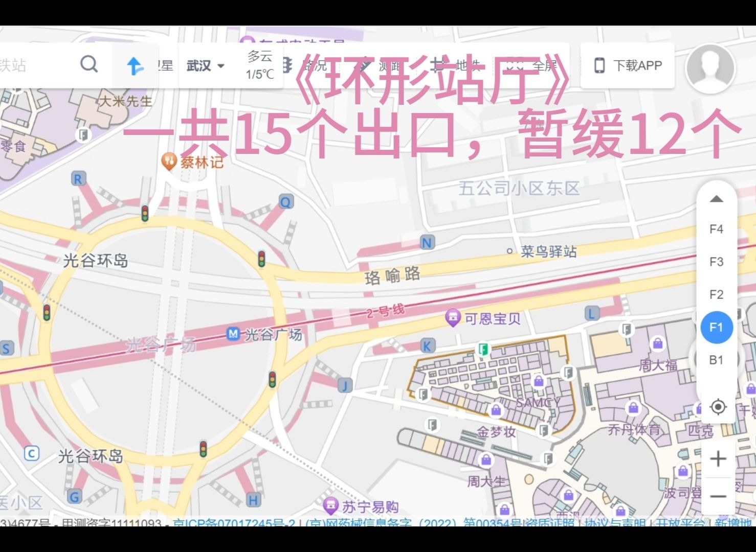Viewport: 756px width, 552px height.
Task: Select subway exit G marker
Action: coord(75,496)
